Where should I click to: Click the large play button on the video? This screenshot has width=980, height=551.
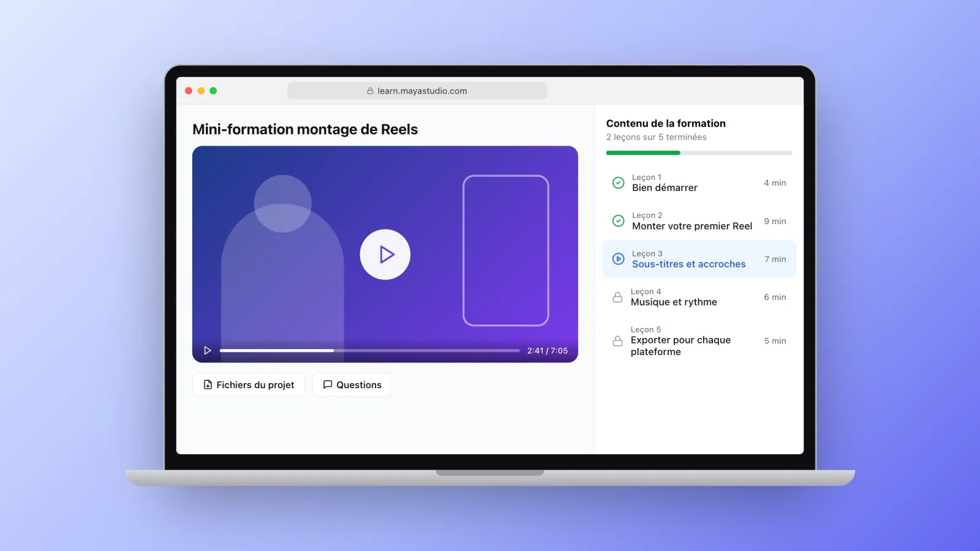[385, 255]
